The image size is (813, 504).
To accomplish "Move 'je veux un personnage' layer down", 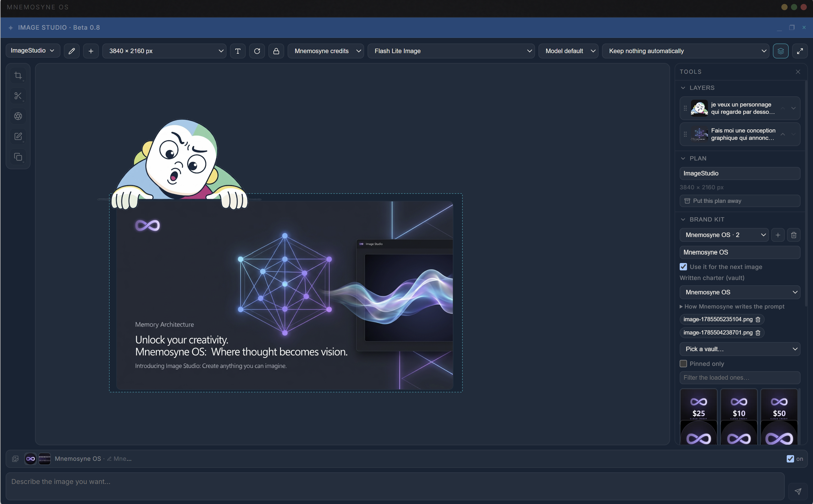I will 794,108.
